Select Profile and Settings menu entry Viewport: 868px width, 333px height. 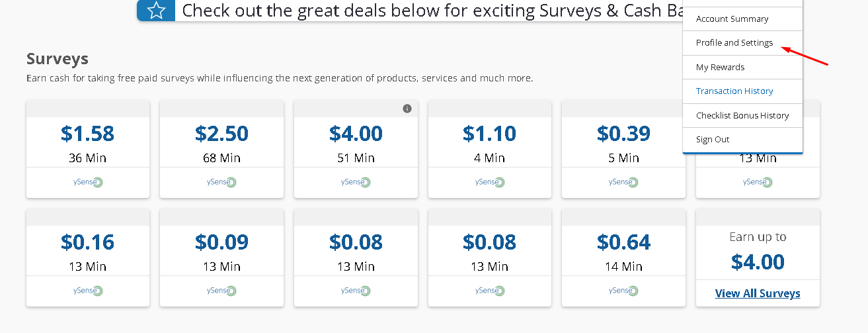point(734,43)
